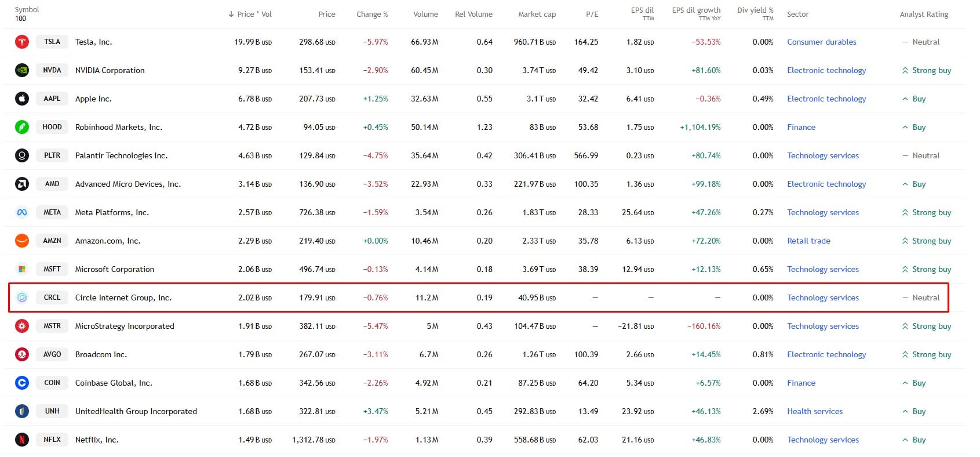Click Coinbase's 342.56 USD price cell
The height and width of the screenshot is (457, 980).
pos(317,383)
